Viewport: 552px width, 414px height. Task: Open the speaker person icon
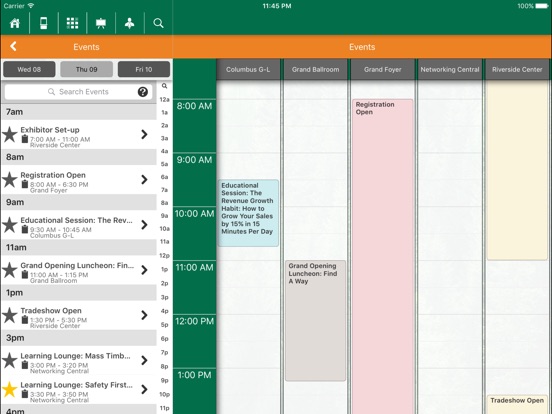(130, 23)
